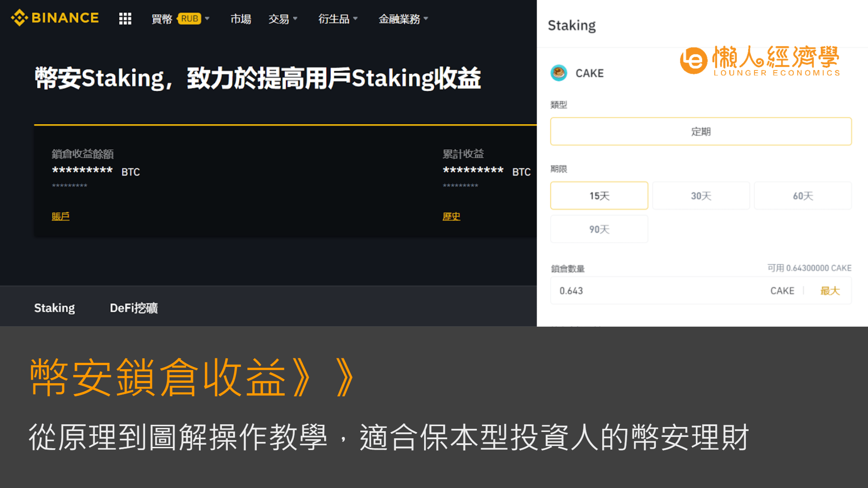The width and height of the screenshot is (868, 488).
Task: Click the RUB currency badge
Action: 190,19
